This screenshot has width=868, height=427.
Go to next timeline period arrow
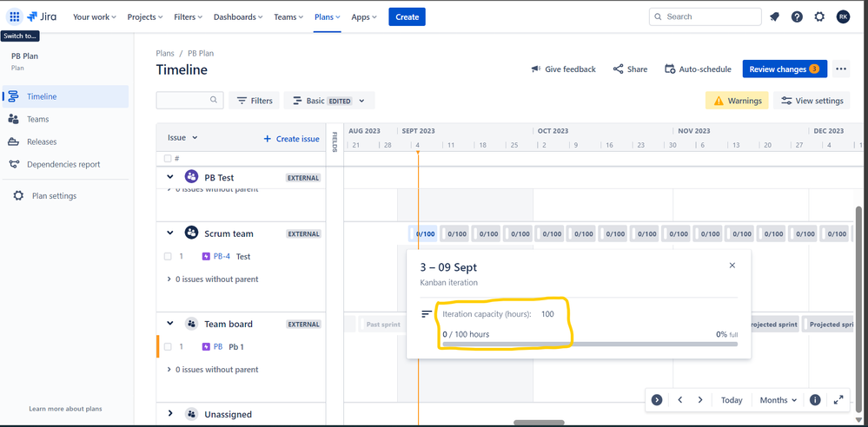coord(700,400)
